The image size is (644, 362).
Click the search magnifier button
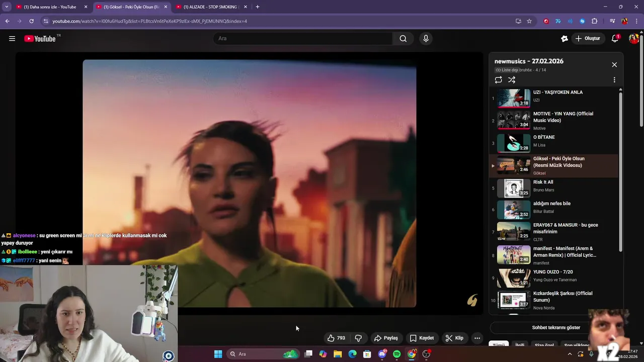403,38
